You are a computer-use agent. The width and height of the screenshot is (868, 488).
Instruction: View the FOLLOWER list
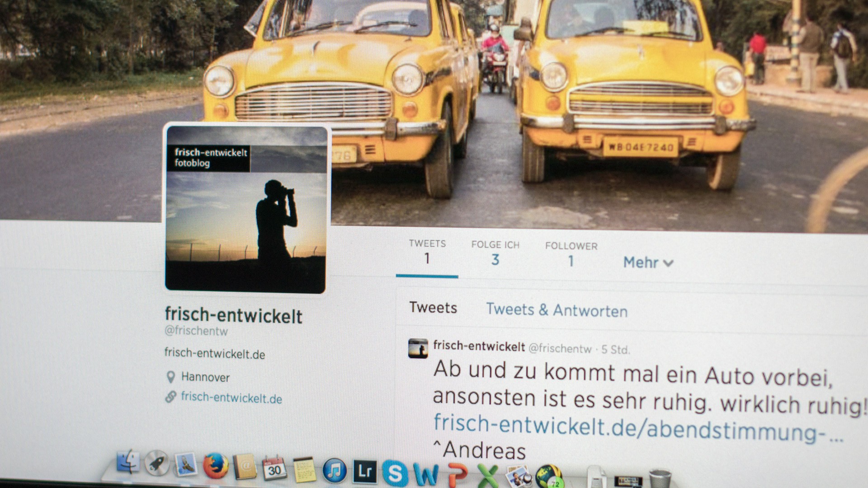571,254
